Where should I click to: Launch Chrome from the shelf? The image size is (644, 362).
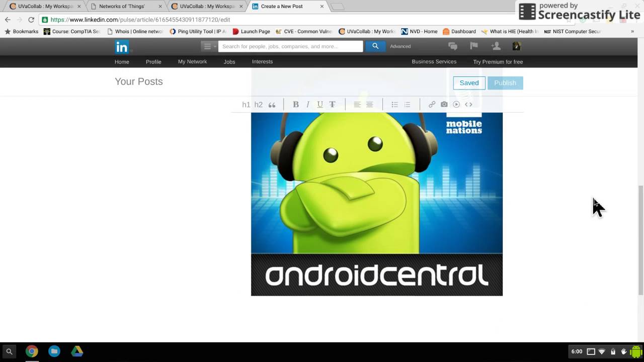pyautogui.click(x=32, y=351)
